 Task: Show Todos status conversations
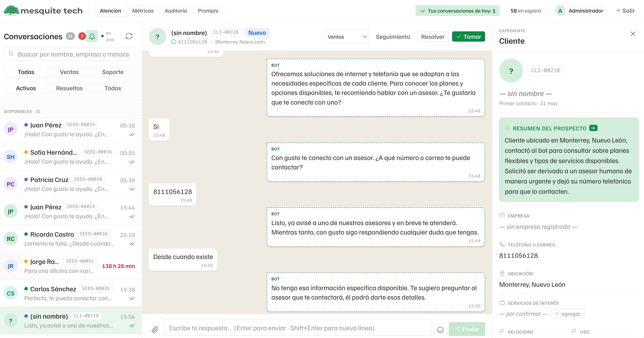click(x=113, y=88)
